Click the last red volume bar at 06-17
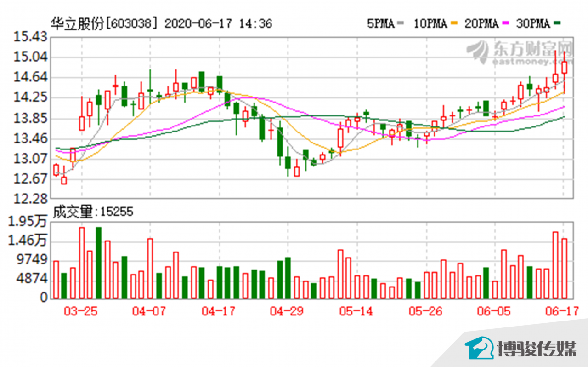Screen dimensions: 588x367 (x=564, y=269)
